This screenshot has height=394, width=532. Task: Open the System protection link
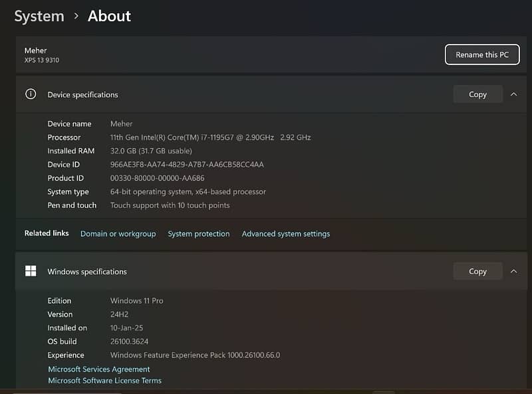pos(199,234)
